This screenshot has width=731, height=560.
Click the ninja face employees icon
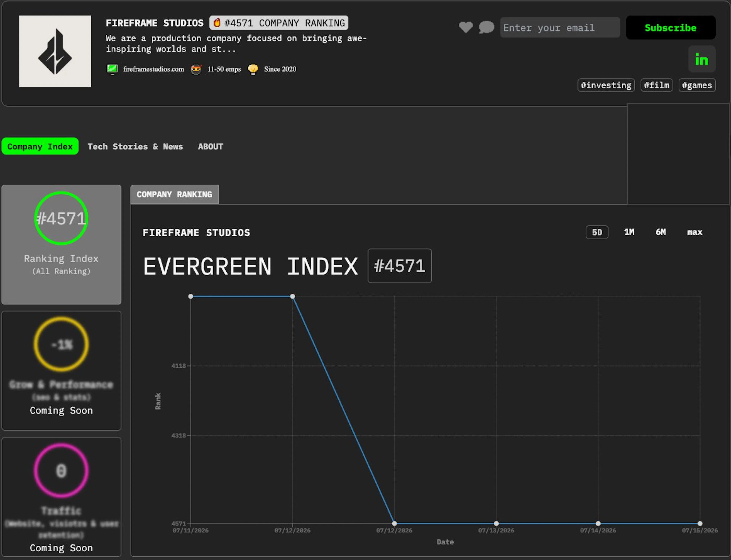click(x=196, y=69)
